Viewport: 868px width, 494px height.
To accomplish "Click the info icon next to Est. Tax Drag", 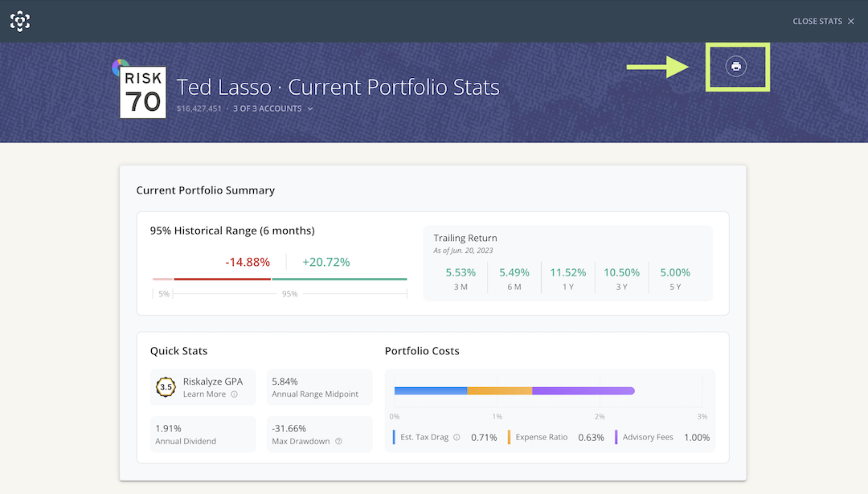I will pyautogui.click(x=456, y=437).
